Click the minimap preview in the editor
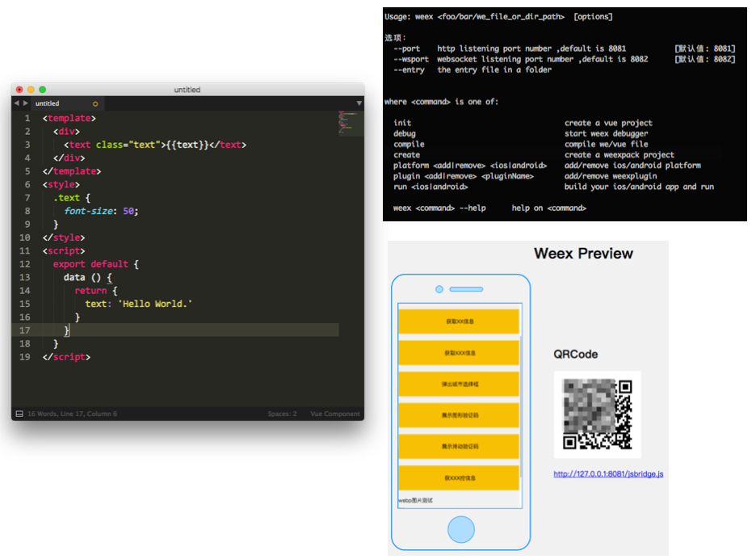Viewport: 756px width, 559px height. [350, 124]
